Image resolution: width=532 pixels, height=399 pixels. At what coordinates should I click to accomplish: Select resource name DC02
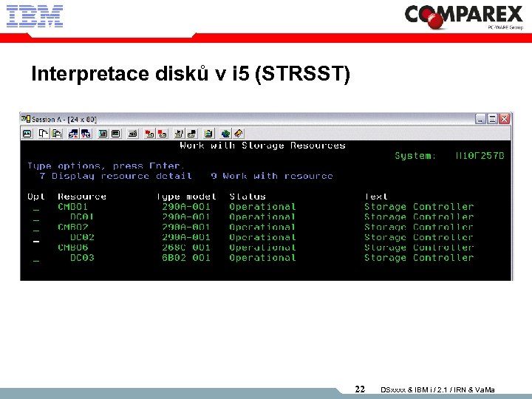click(82, 237)
